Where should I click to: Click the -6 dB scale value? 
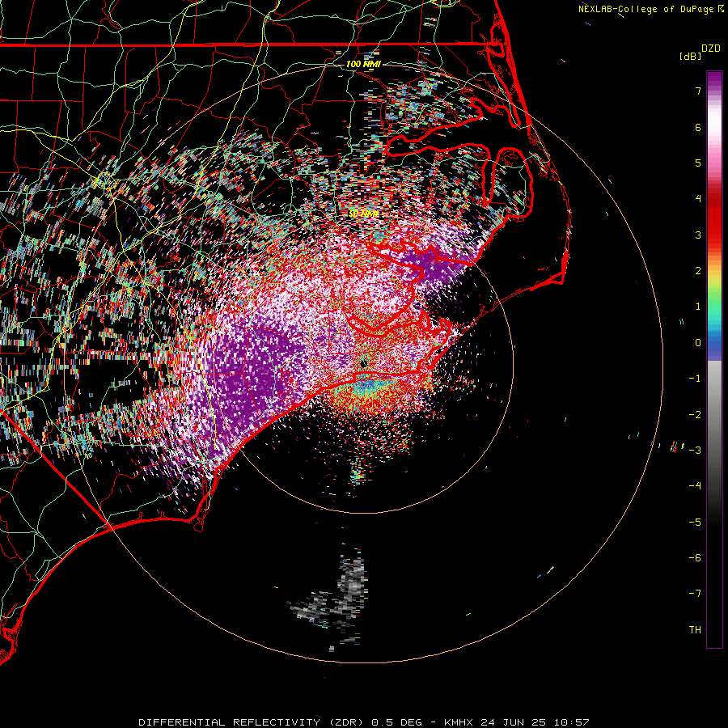[x=695, y=558]
